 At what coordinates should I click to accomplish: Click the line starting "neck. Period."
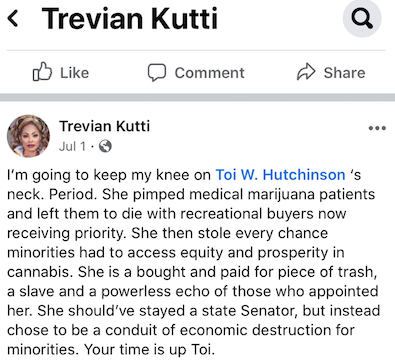tap(191, 194)
